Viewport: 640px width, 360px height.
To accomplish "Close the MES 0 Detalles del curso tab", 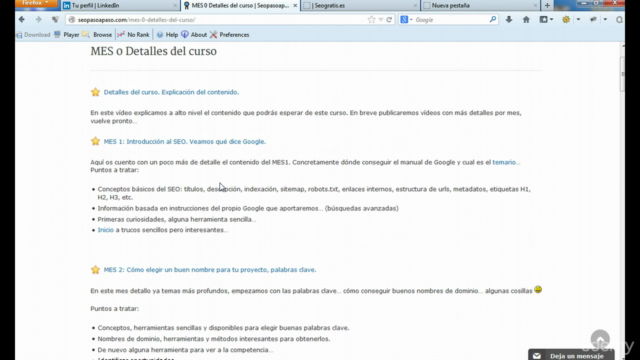I will coord(295,6).
